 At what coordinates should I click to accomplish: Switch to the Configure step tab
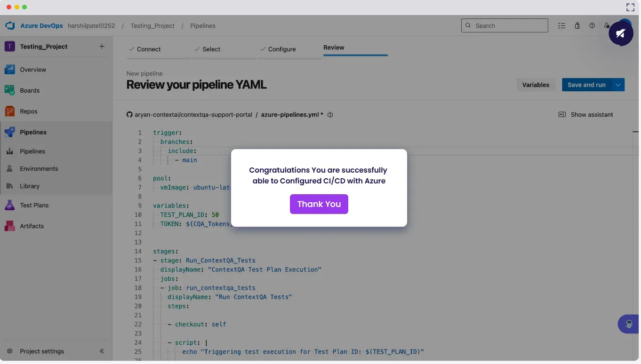[x=281, y=49]
